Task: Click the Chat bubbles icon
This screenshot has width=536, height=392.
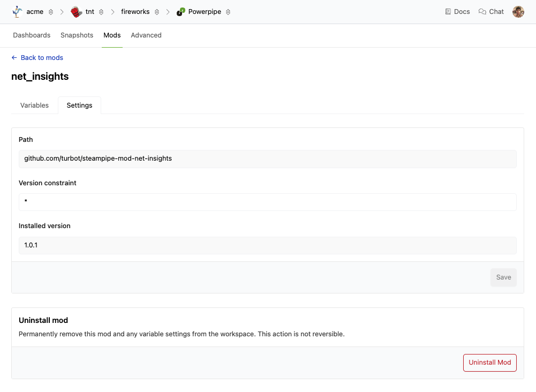Action: [482, 12]
